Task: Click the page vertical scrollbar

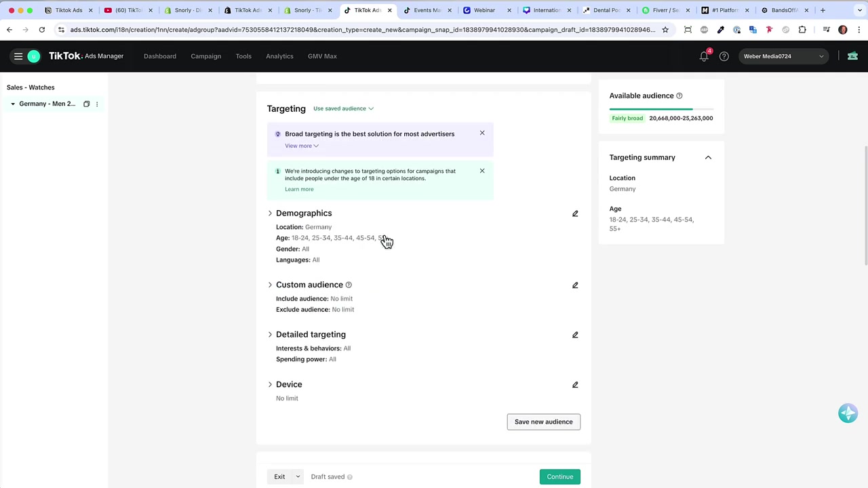Action: (x=865, y=207)
